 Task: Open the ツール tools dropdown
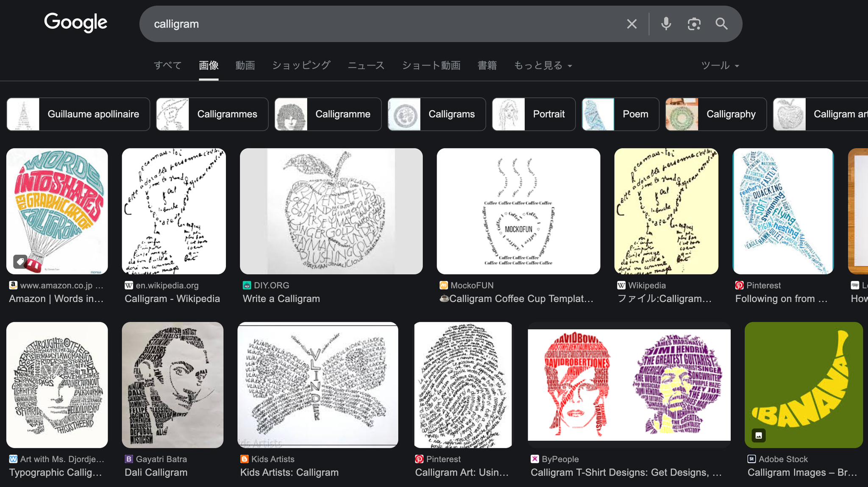point(720,65)
